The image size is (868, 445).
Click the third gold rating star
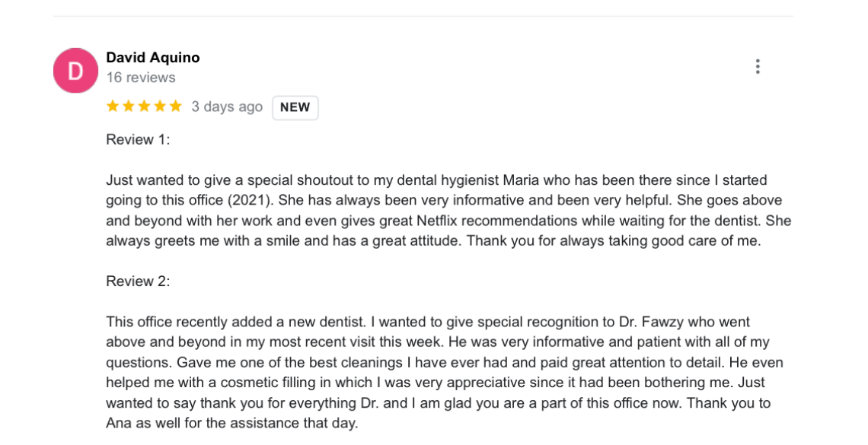pyautogui.click(x=144, y=106)
